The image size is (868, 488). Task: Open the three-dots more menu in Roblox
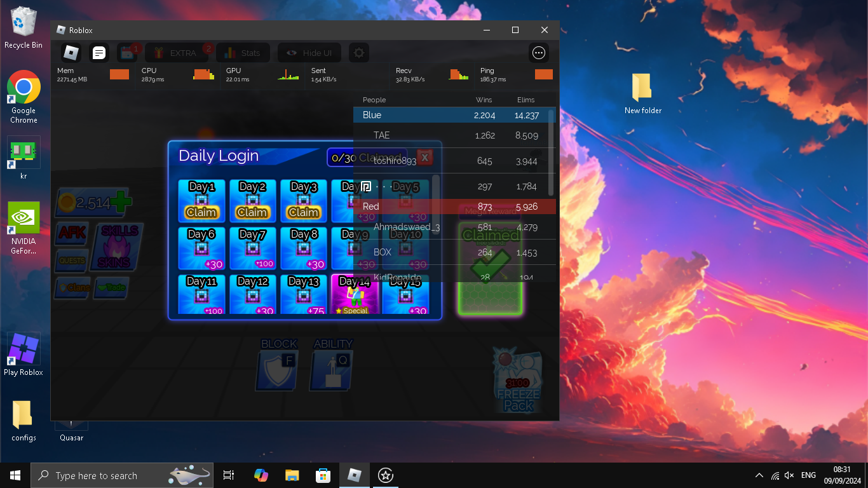pyautogui.click(x=539, y=53)
